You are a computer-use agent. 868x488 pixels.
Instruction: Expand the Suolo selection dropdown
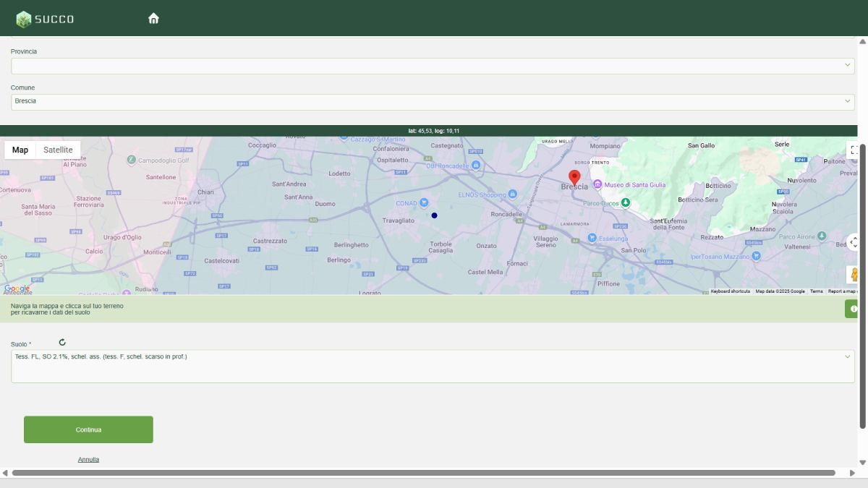[x=848, y=356]
